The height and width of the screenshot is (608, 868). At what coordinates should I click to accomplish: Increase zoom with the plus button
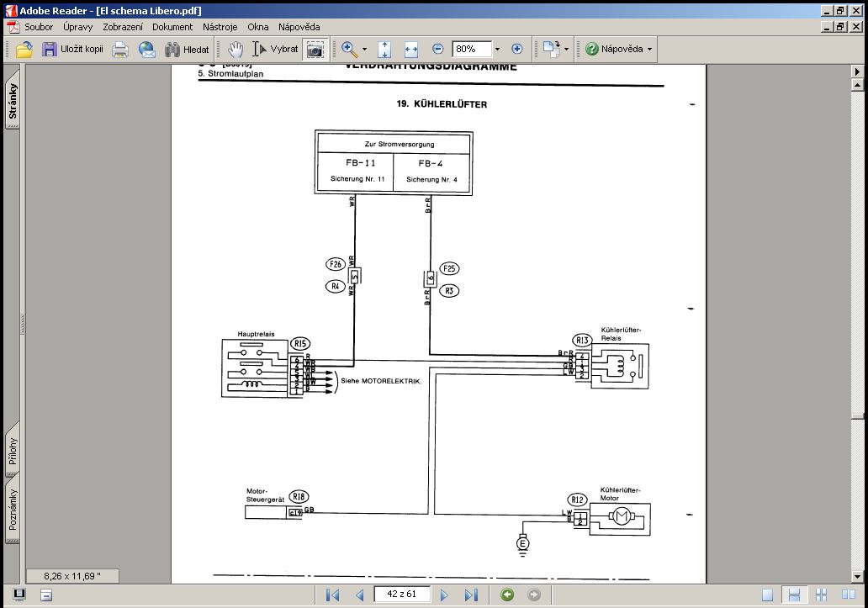[x=517, y=50]
